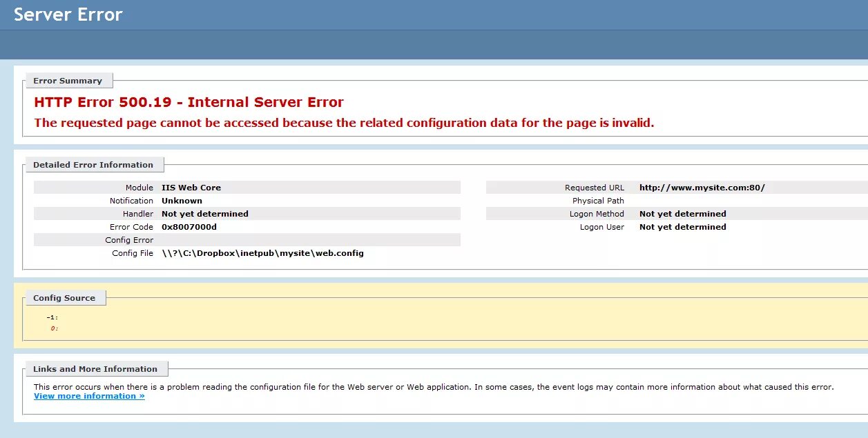
Task: Click the 'Error Summary' section label
Action: 68,81
